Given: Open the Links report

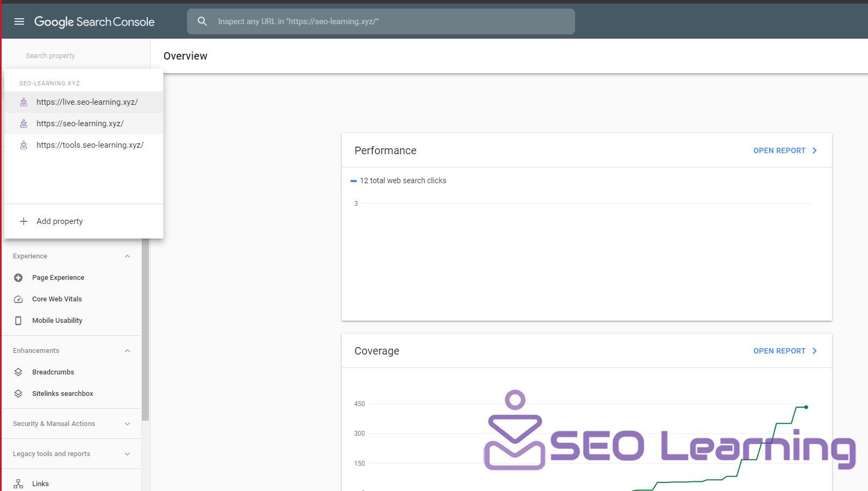Looking at the screenshot, I should [40, 484].
